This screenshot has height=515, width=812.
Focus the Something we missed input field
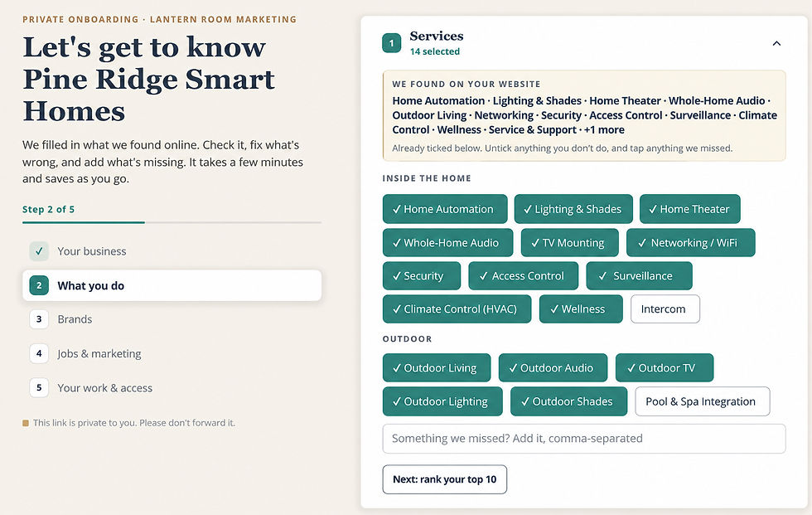click(x=584, y=439)
